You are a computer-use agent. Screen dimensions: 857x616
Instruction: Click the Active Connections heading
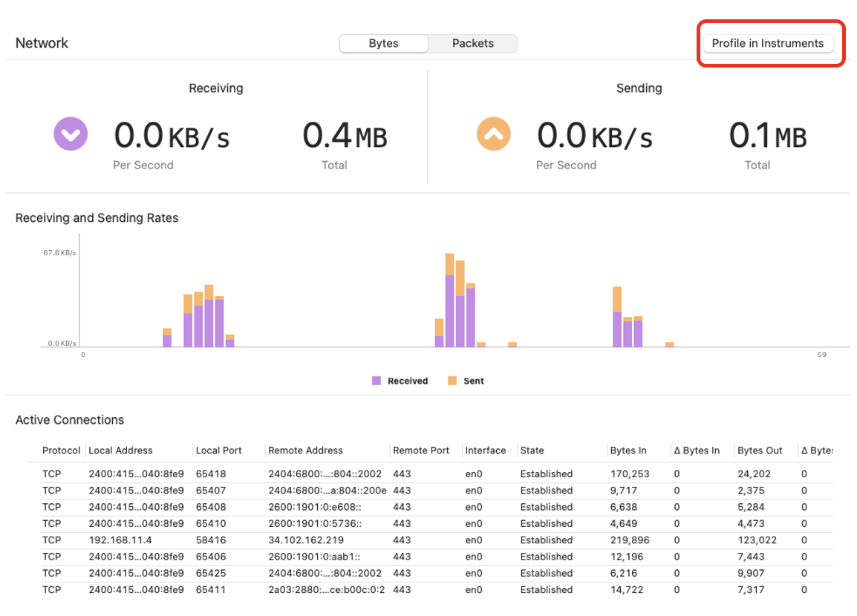pos(69,420)
